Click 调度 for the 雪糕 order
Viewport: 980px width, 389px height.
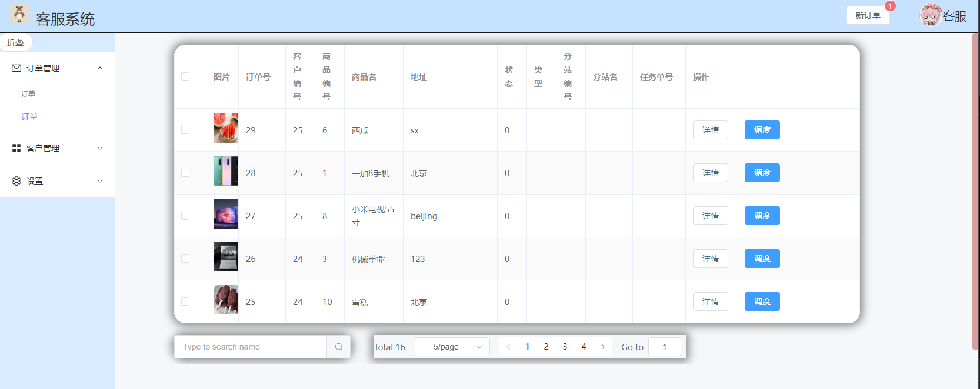(762, 301)
